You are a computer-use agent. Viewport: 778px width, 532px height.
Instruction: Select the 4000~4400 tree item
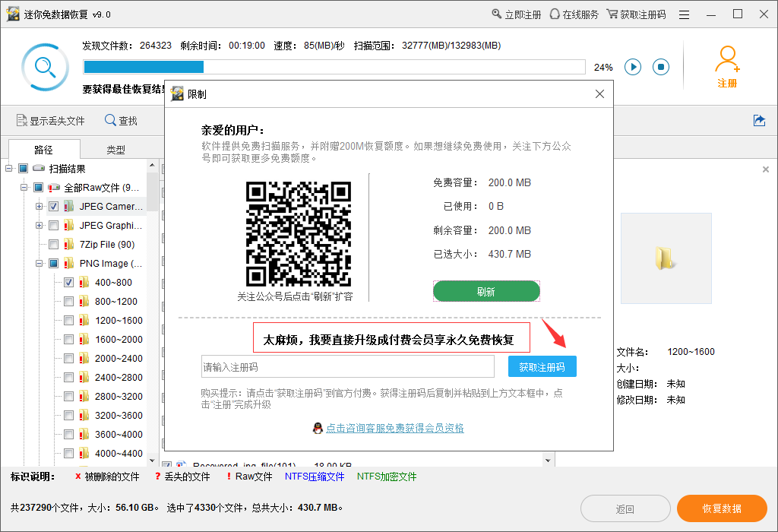[118, 453]
